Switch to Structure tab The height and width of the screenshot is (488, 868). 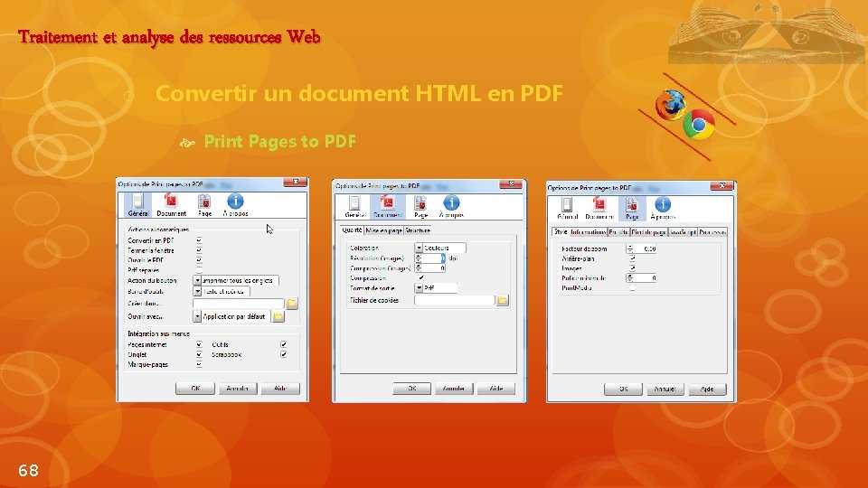pyautogui.click(x=418, y=230)
